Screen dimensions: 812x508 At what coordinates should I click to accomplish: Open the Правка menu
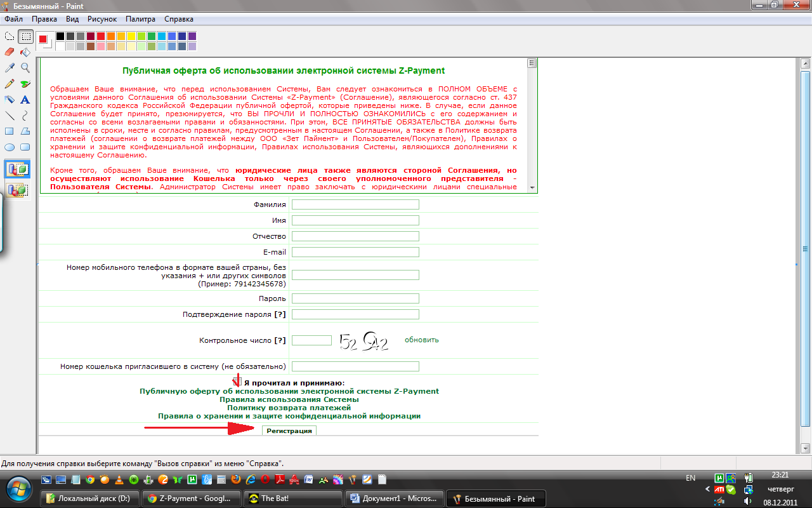pyautogui.click(x=44, y=19)
